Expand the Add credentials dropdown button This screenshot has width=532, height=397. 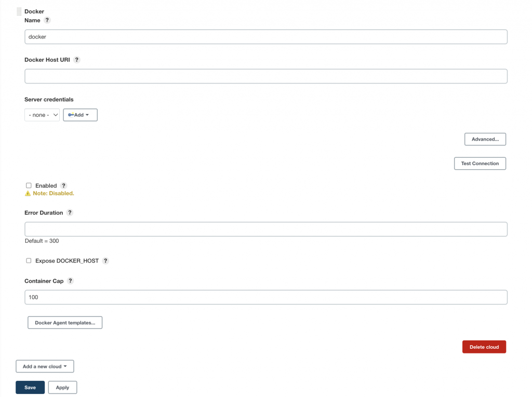[80, 115]
